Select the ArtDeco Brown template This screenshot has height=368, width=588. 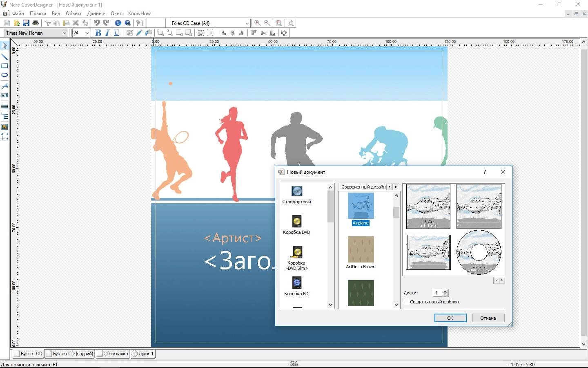point(361,253)
